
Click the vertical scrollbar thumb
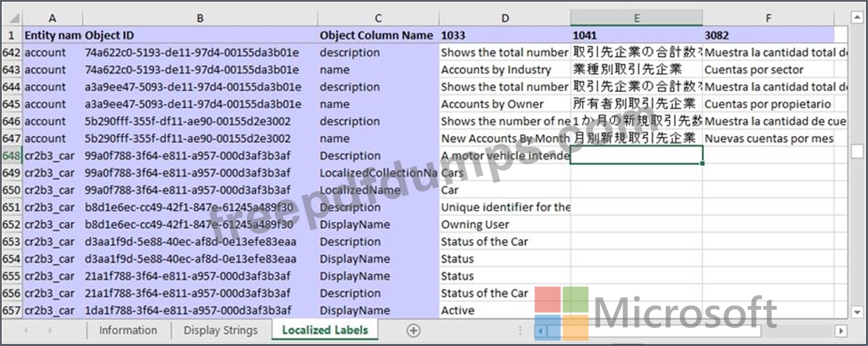pyautogui.click(x=857, y=150)
